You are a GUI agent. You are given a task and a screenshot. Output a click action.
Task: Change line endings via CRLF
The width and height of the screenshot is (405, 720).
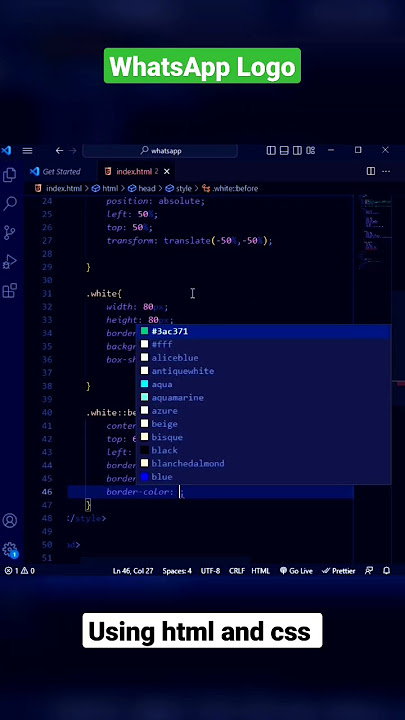click(x=237, y=571)
